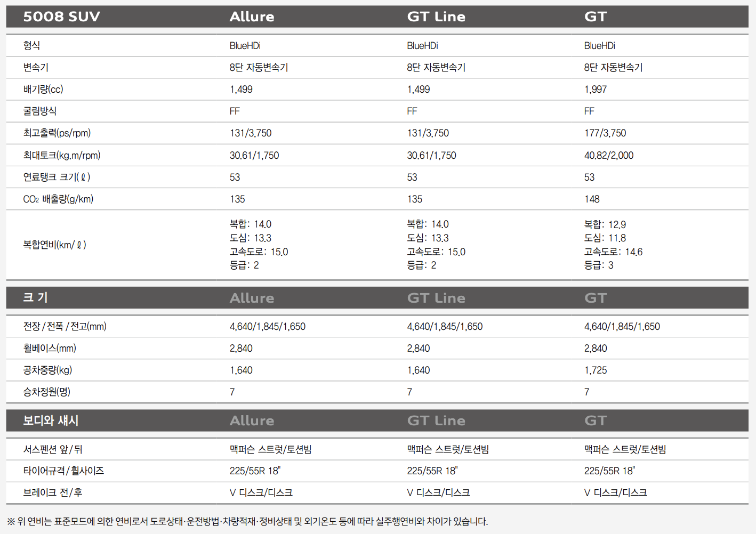Click "도심: 13.3" in the Allure column
The width and height of the screenshot is (756, 534).
[x=251, y=238]
